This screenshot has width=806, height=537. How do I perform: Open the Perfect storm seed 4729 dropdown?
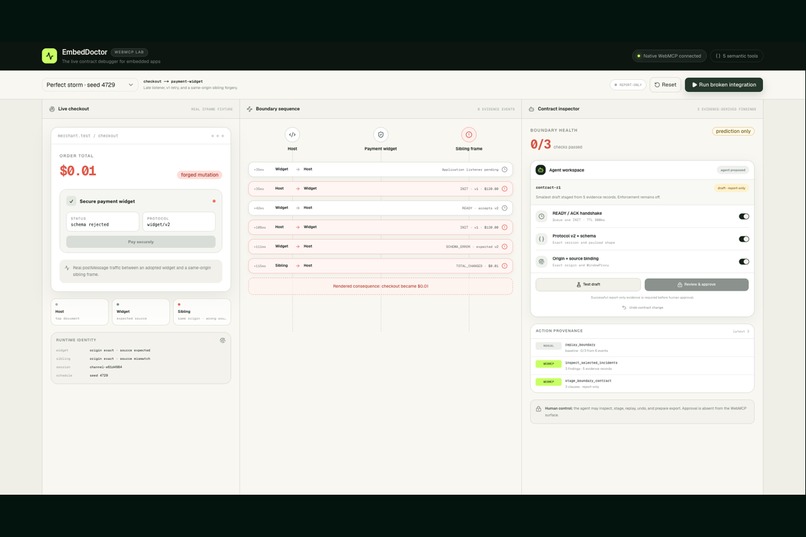click(89, 85)
